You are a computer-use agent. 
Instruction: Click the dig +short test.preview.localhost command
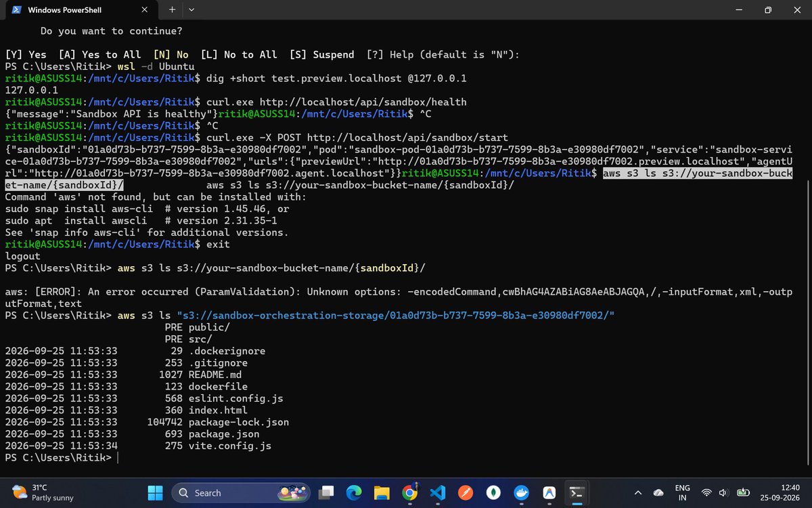point(336,79)
